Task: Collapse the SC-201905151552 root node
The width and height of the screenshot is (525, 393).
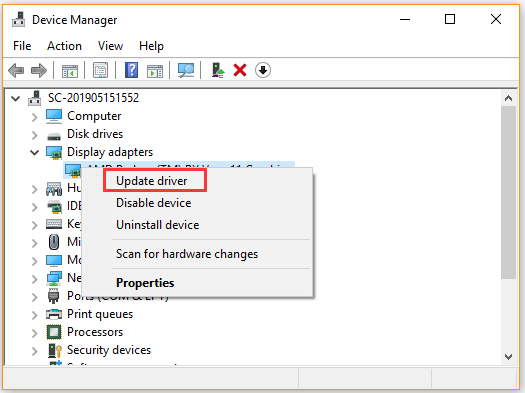Action: tap(15, 98)
